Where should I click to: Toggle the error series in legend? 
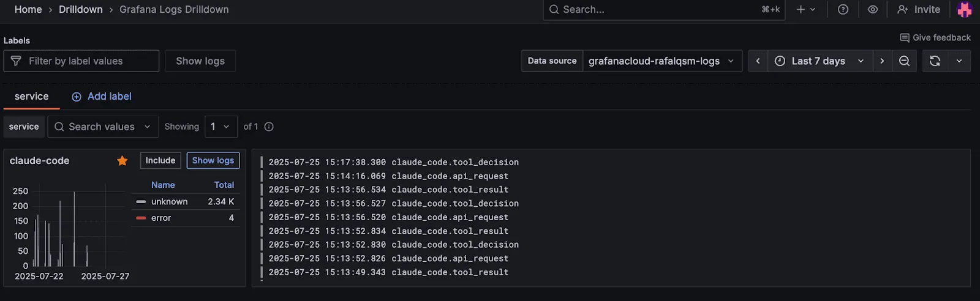tap(161, 218)
